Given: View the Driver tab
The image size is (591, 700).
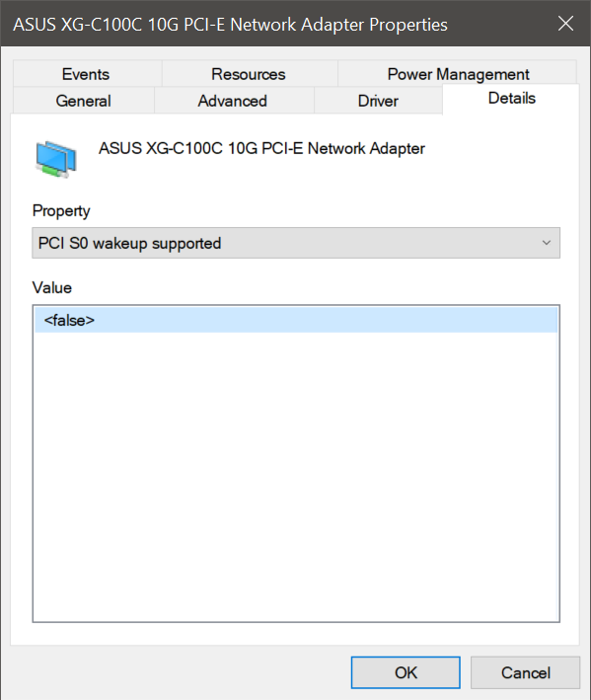Looking at the screenshot, I should point(378,101).
